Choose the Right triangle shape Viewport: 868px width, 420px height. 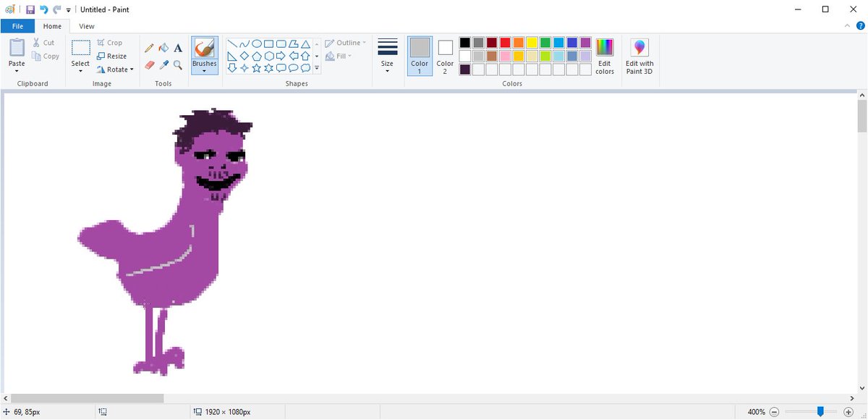tap(232, 56)
